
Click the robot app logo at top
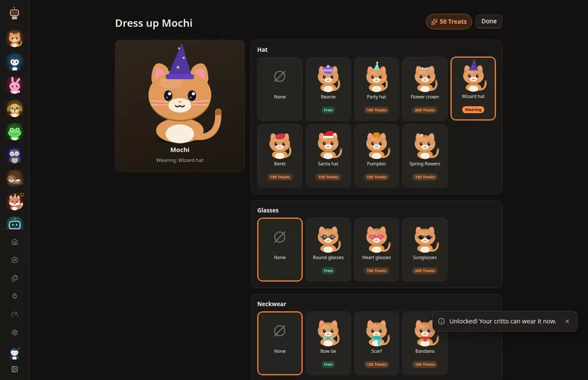[15, 14]
